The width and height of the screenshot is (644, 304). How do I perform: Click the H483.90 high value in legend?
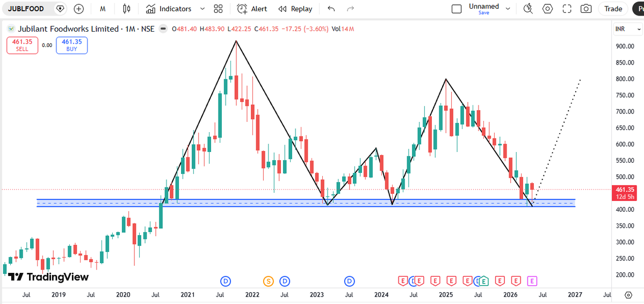pyautogui.click(x=212, y=29)
